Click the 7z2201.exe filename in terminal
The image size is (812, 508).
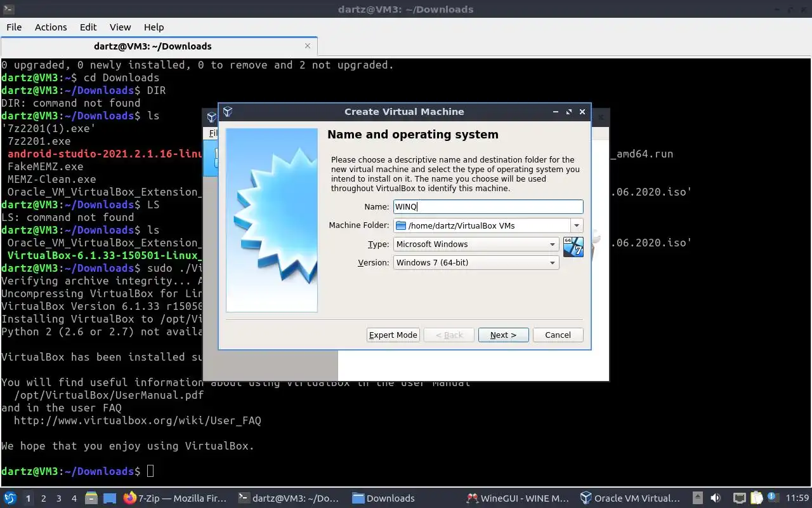pos(39,141)
